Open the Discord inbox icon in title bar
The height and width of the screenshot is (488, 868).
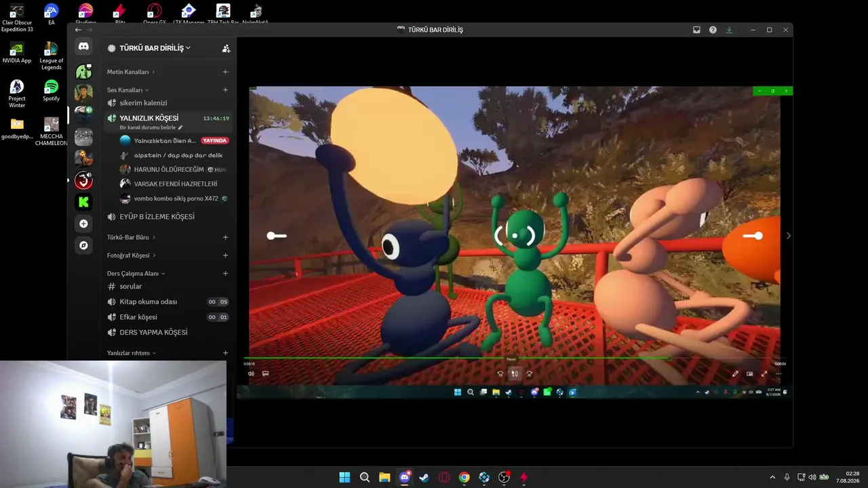[696, 30]
